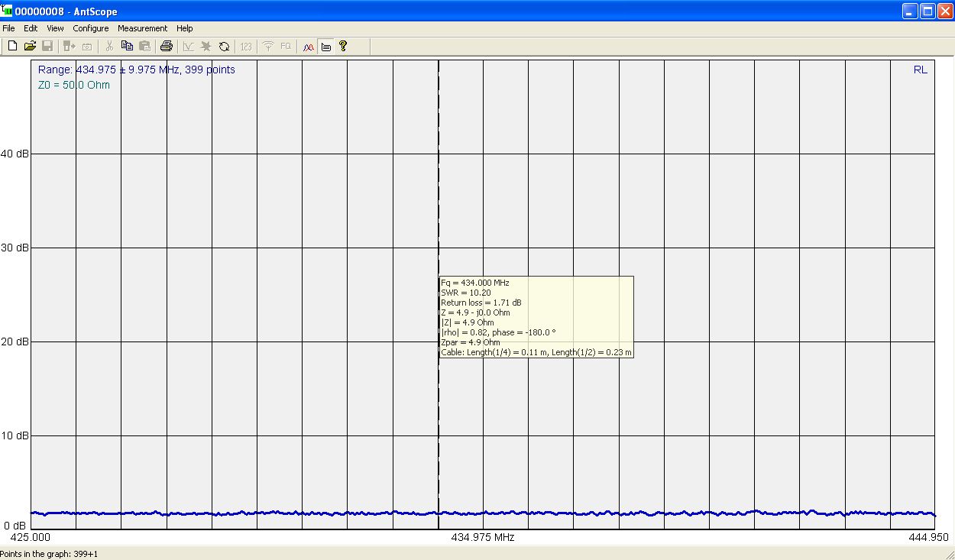Click the FQ toolbar button
Screen dimensions: 955x560
pos(285,47)
